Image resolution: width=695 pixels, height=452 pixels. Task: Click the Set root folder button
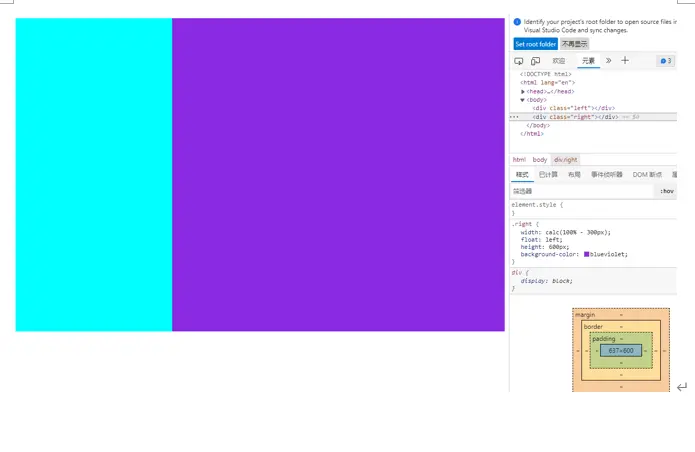point(535,44)
